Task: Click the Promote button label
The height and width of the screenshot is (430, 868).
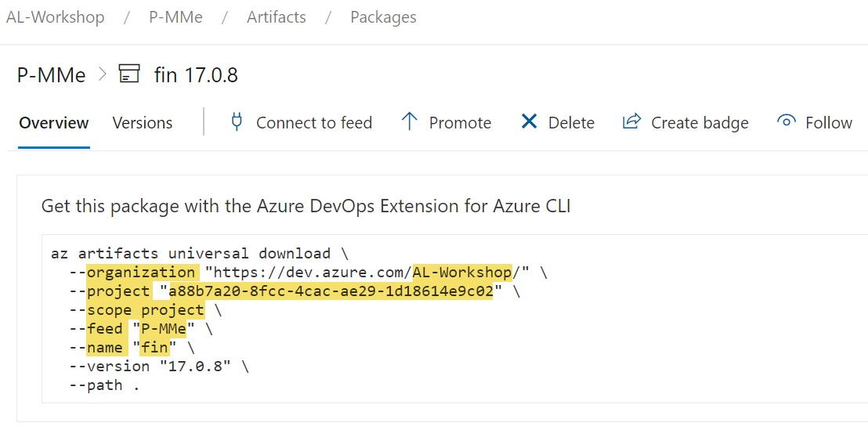Action: [460, 123]
